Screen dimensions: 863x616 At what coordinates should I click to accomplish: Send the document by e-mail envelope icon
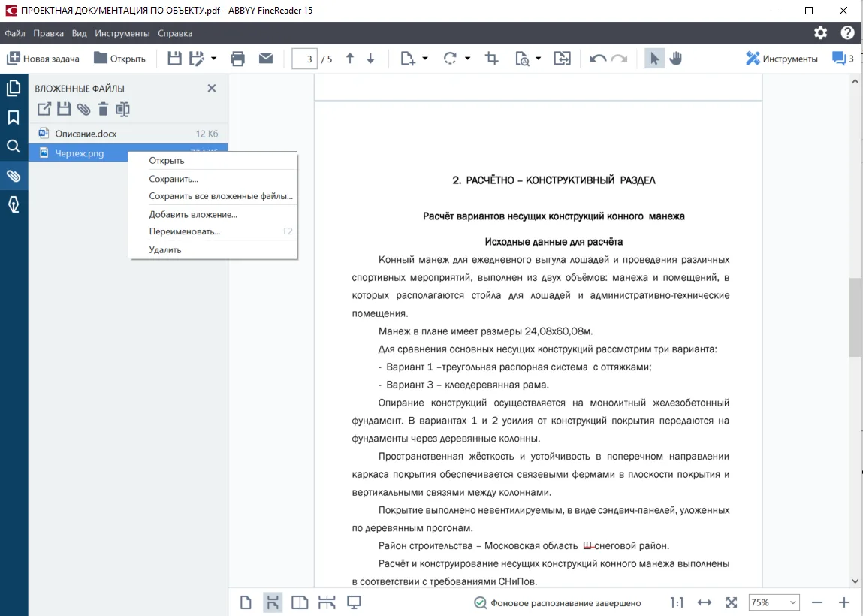click(266, 59)
